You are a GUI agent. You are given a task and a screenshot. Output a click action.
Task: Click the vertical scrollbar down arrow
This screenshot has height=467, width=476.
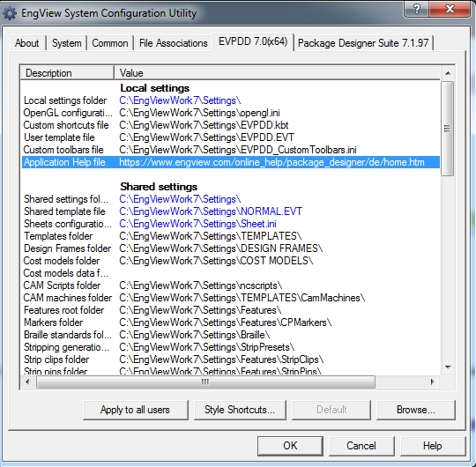pyautogui.click(x=448, y=367)
